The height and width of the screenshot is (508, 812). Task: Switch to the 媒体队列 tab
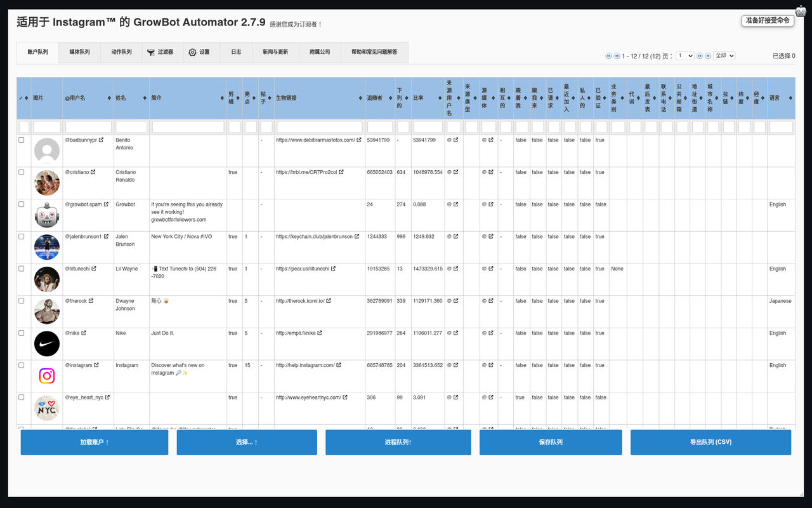(x=79, y=52)
